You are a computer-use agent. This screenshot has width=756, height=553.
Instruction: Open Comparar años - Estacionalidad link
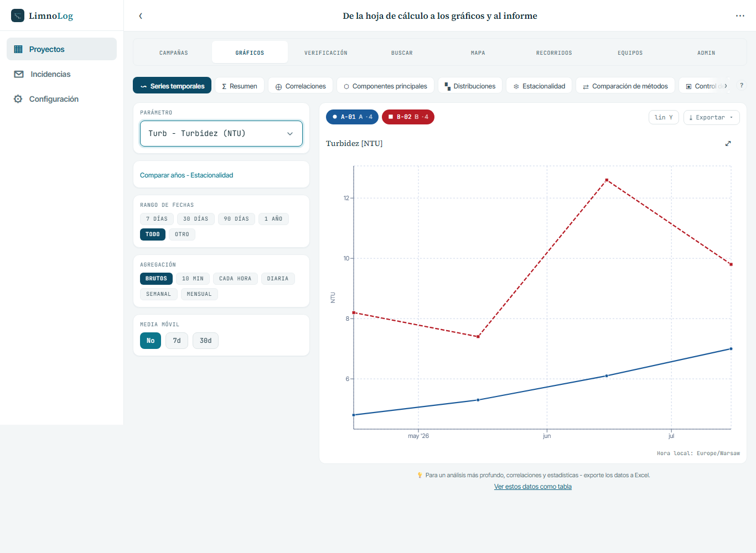[187, 175]
